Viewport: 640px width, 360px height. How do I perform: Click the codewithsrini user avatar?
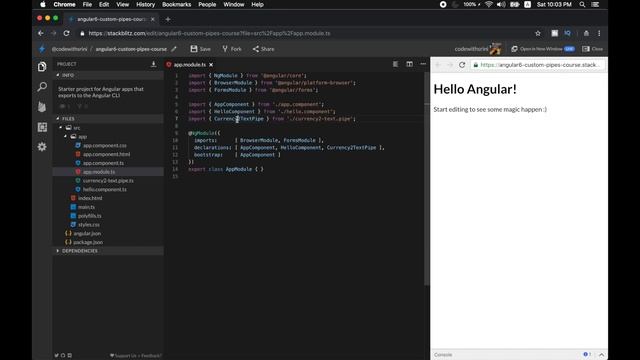(496, 49)
